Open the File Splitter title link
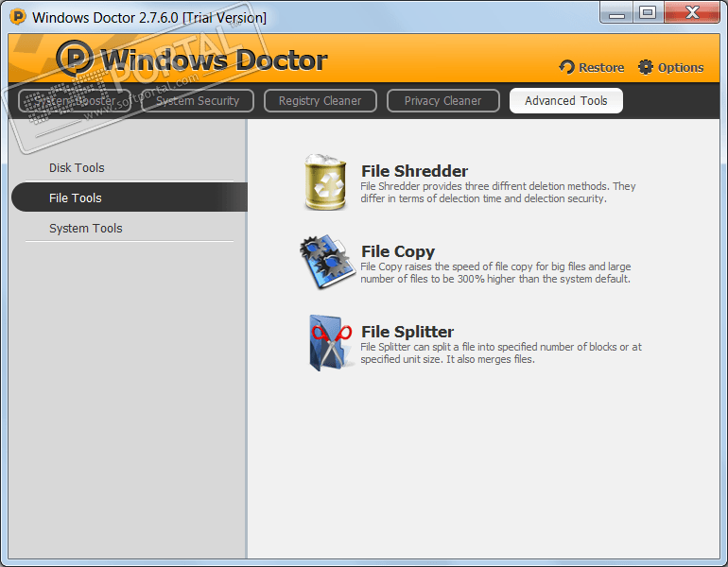 pos(407,332)
